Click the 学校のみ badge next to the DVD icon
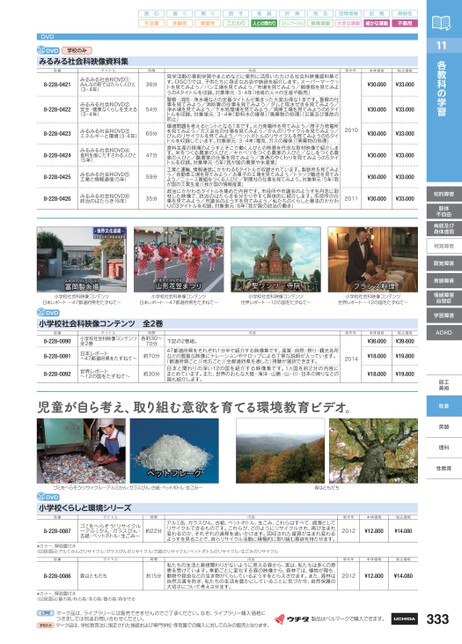This screenshot has width=462, height=644. tap(77, 51)
